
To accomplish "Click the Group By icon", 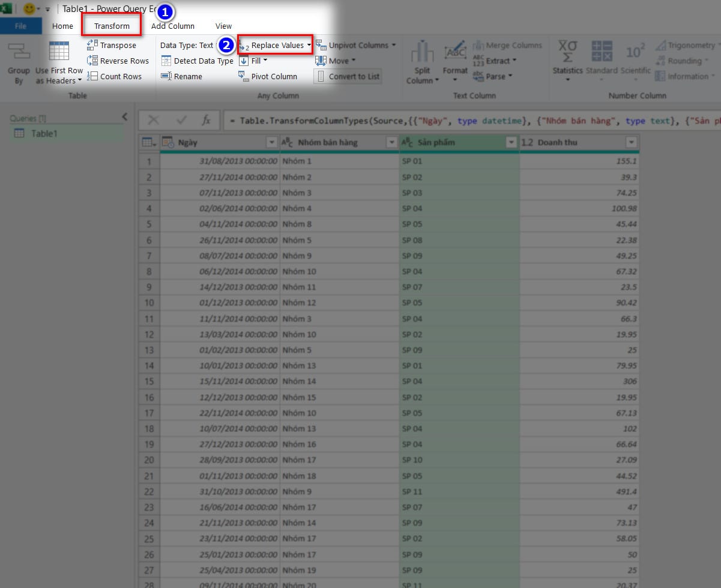I will tap(19, 53).
